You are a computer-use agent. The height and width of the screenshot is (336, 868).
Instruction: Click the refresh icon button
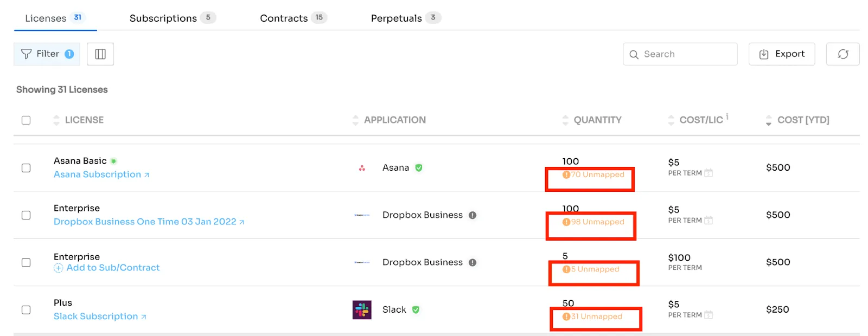pyautogui.click(x=843, y=54)
